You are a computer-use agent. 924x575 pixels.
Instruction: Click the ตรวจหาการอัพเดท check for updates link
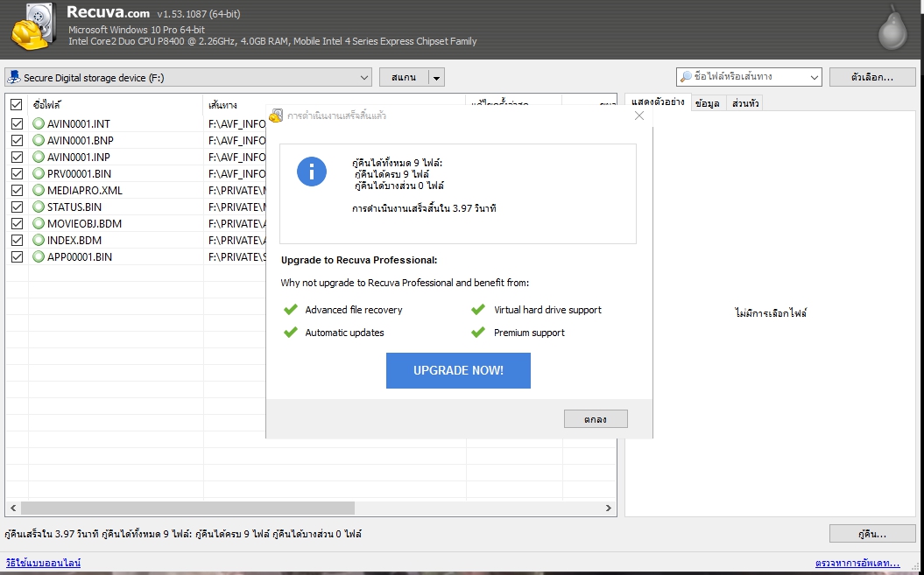click(x=857, y=563)
